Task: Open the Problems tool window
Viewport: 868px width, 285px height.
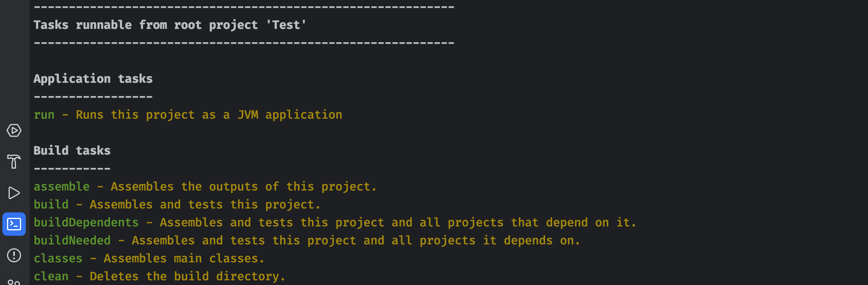Action: 14,255
